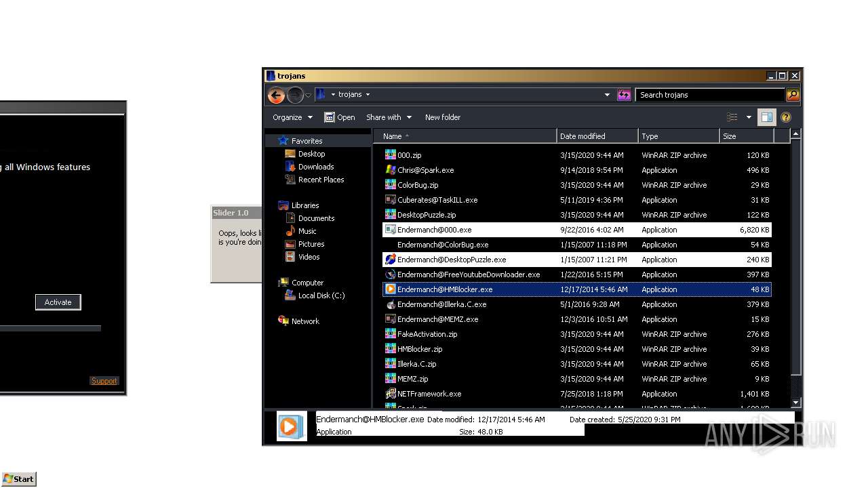Select the Endermanch@Illerka.C.exe icon
This screenshot has width=868, height=488.
pyautogui.click(x=390, y=304)
